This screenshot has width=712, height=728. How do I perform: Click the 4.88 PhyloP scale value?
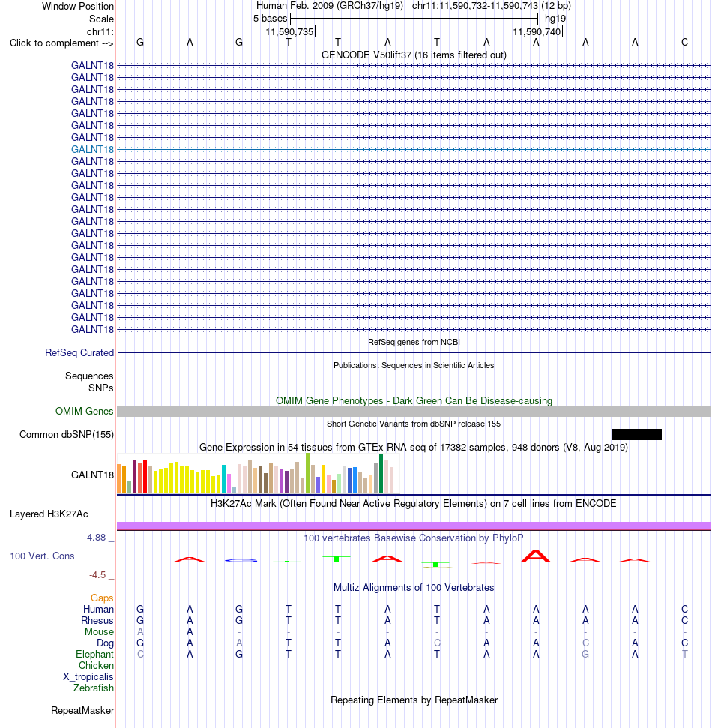click(96, 537)
